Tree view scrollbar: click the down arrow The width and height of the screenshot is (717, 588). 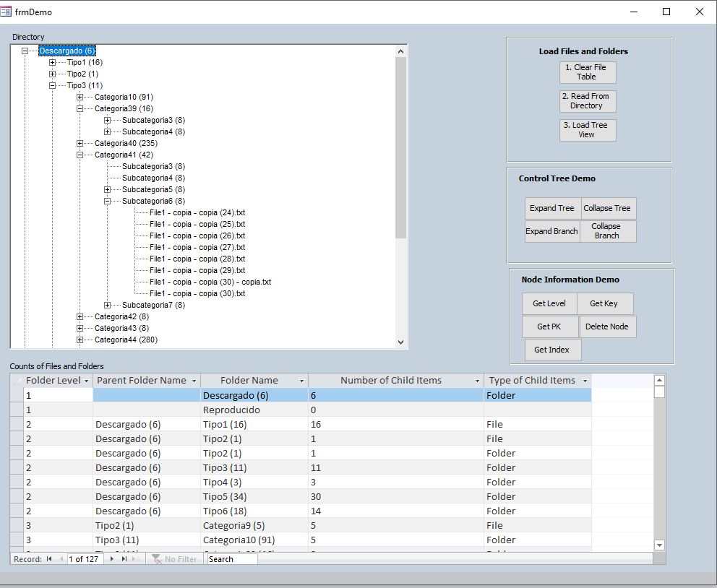(401, 342)
